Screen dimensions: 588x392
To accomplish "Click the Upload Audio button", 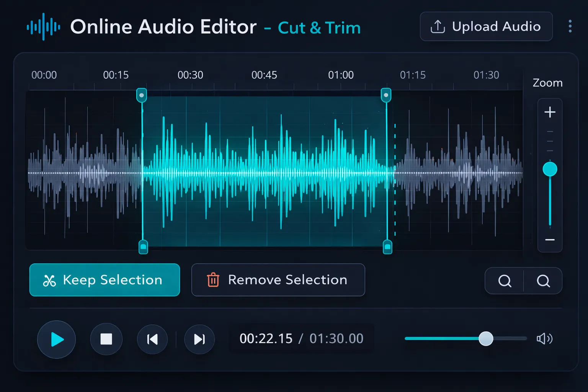I will 486,26.
